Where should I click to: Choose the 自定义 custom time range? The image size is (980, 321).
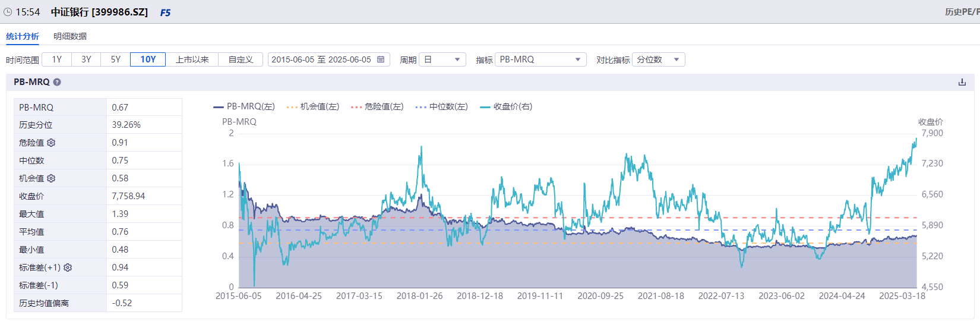tap(241, 59)
